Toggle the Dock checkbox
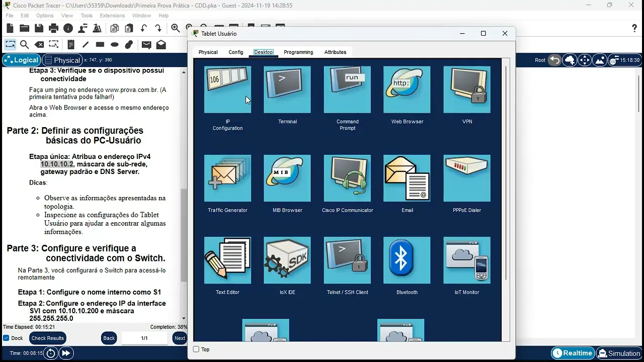The width and height of the screenshot is (644, 362). pyautogui.click(x=6, y=338)
